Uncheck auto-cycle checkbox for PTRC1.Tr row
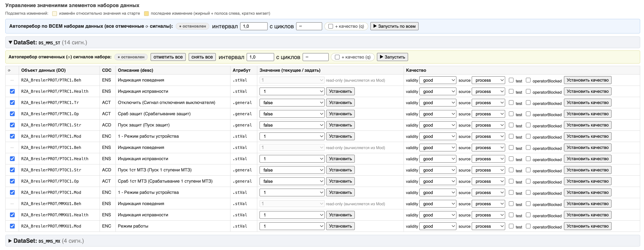This screenshot has width=644, height=250. point(12,103)
